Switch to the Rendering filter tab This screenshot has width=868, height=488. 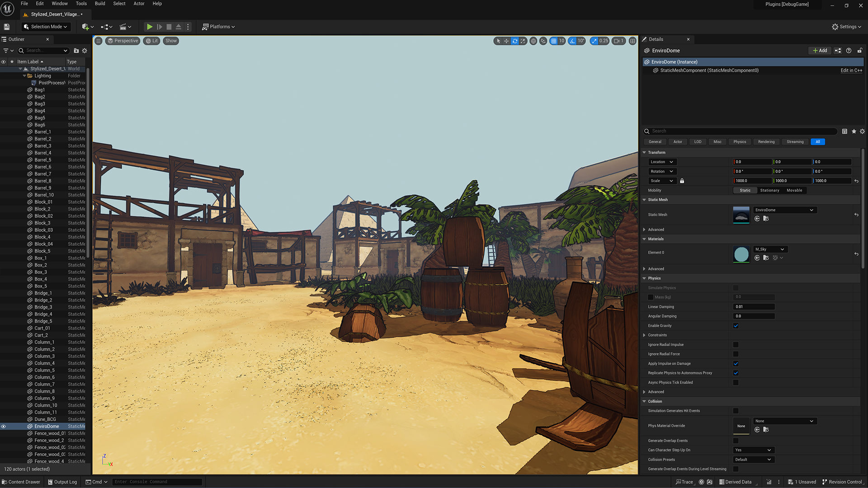tap(766, 142)
